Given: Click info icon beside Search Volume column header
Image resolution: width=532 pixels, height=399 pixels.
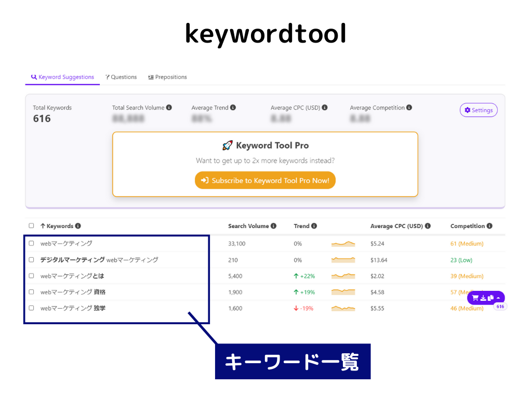Looking at the screenshot, I should pos(273,226).
